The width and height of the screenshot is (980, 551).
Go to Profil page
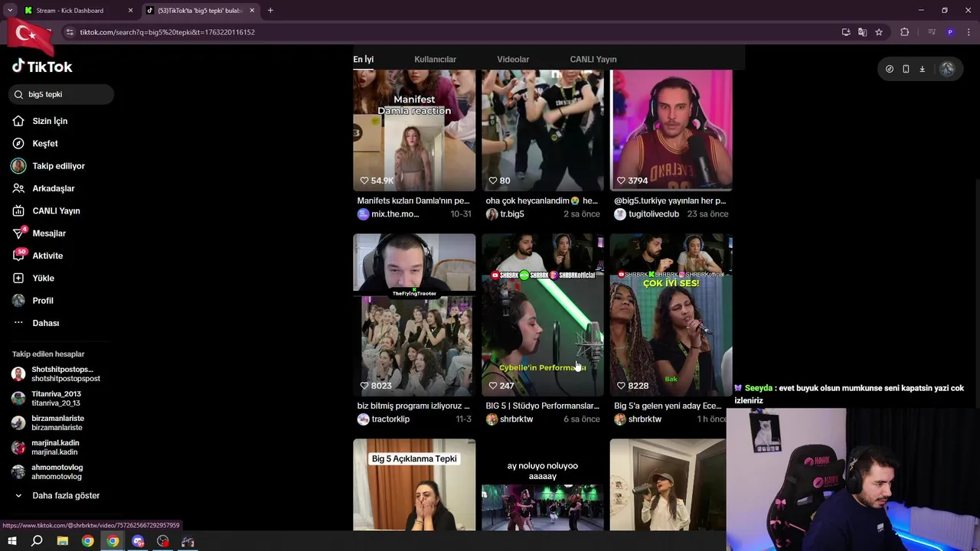tap(33, 301)
